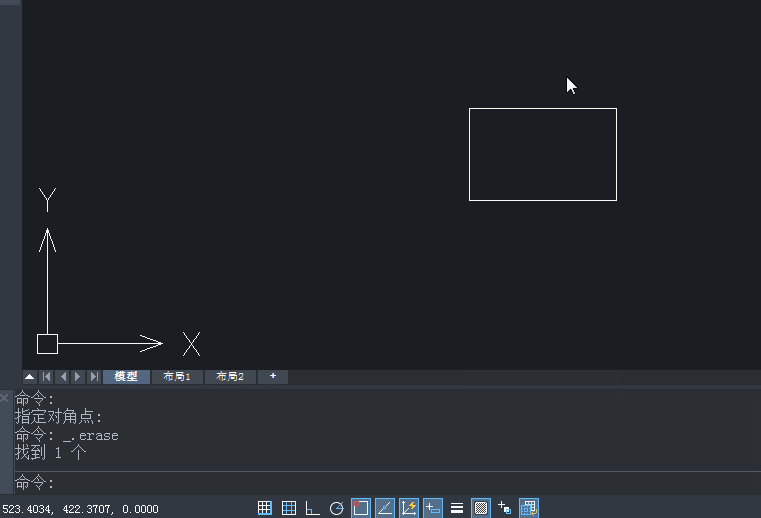
Task: Toggle lineweight display icon
Action: (457, 508)
